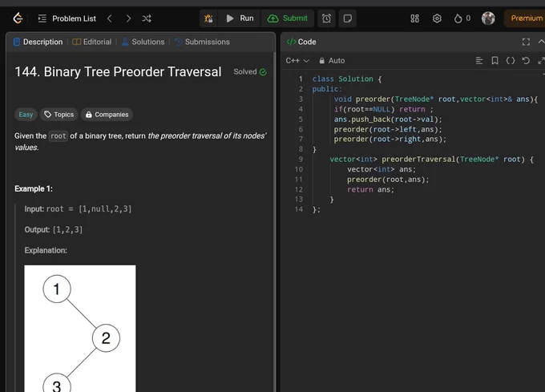Open the layout grid icon
The width and height of the screenshot is (545, 392).
click(x=414, y=18)
